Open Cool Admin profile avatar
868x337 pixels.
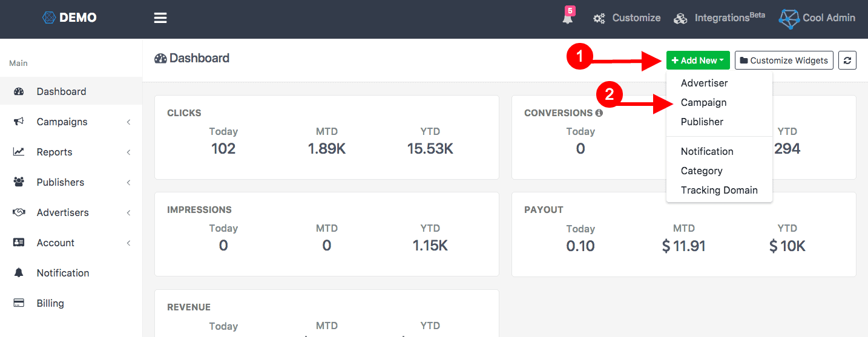pyautogui.click(x=789, y=19)
